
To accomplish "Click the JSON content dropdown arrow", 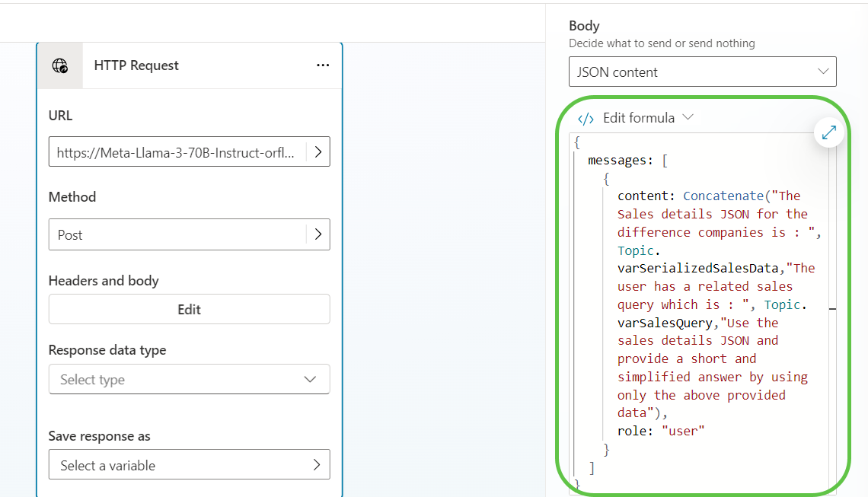I will (822, 72).
